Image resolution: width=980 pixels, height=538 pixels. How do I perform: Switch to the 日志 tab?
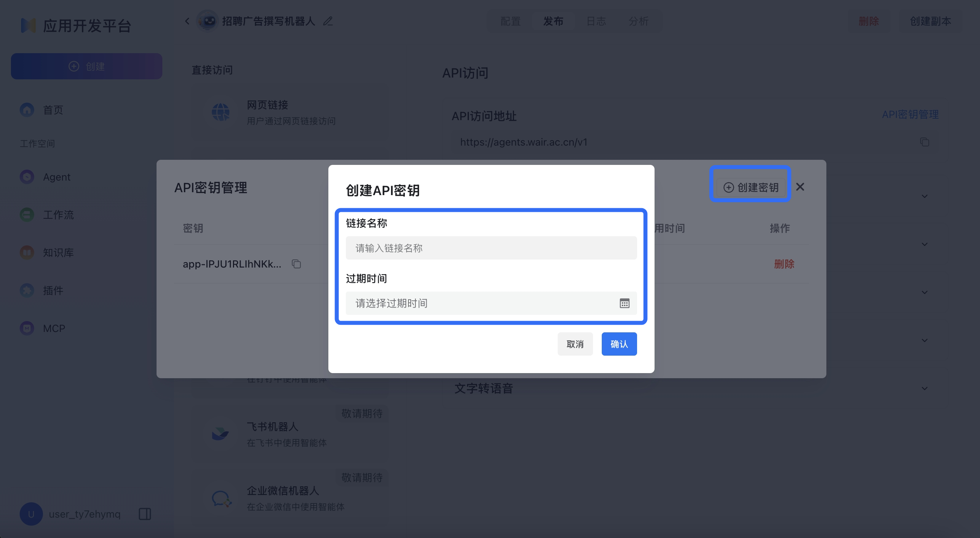[596, 21]
